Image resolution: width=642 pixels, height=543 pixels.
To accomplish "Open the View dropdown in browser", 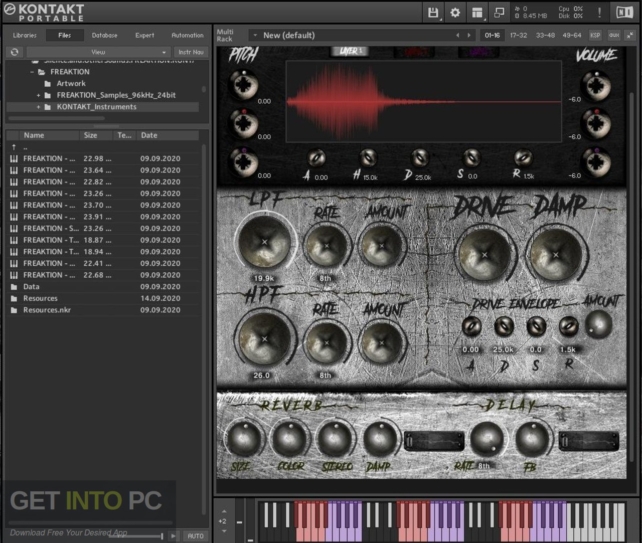I will 98,52.
